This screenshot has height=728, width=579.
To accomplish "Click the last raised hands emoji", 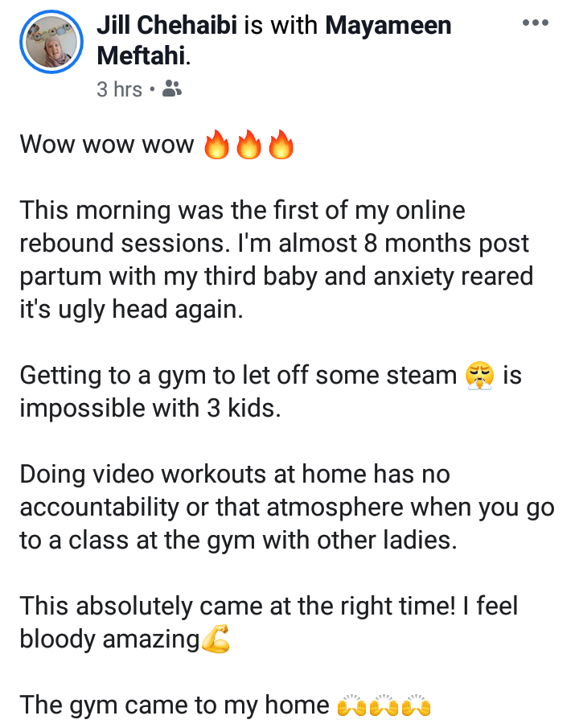I will click(x=416, y=705).
